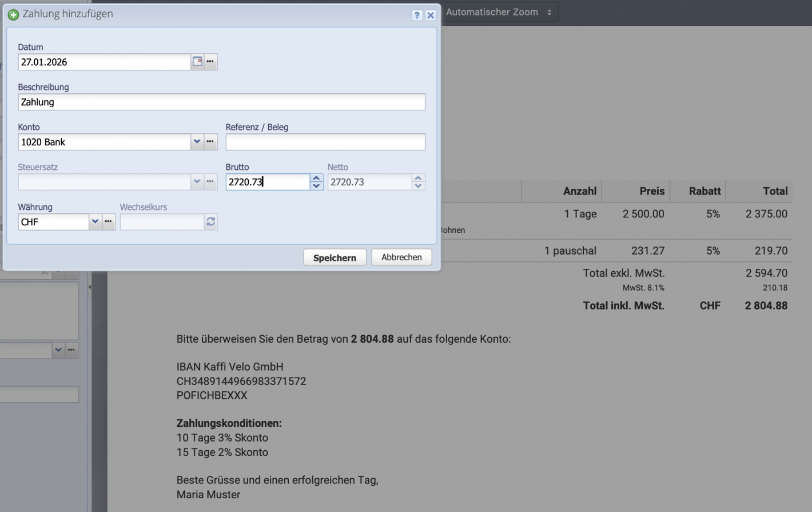Select the Beschreibung text reading Zahlung

[221, 102]
